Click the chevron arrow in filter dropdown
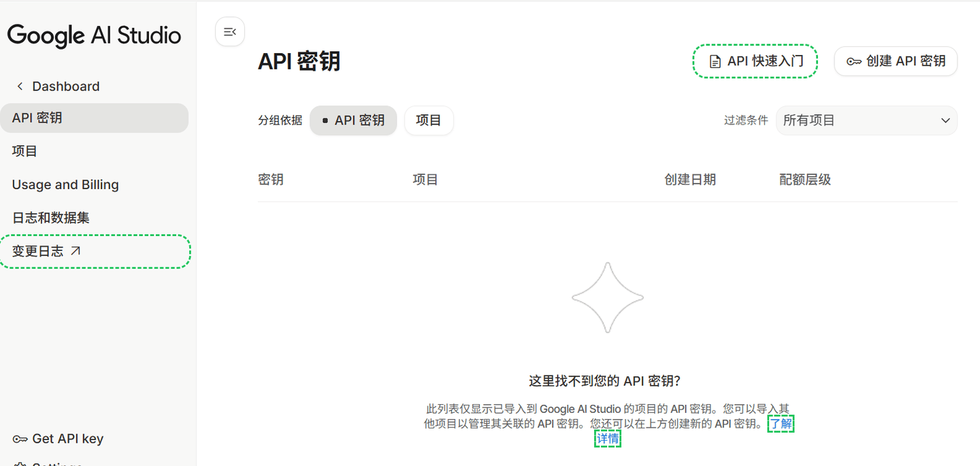The image size is (980, 466). (x=945, y=120)
